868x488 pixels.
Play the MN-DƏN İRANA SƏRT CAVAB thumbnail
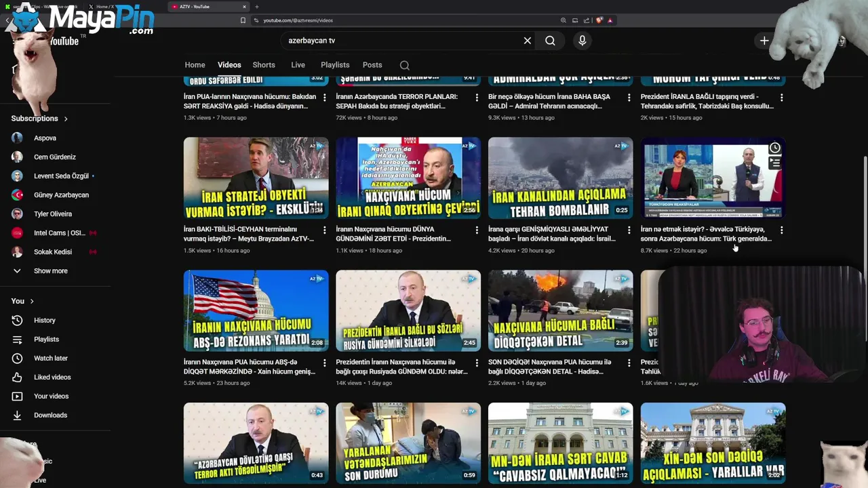[560, 443]
